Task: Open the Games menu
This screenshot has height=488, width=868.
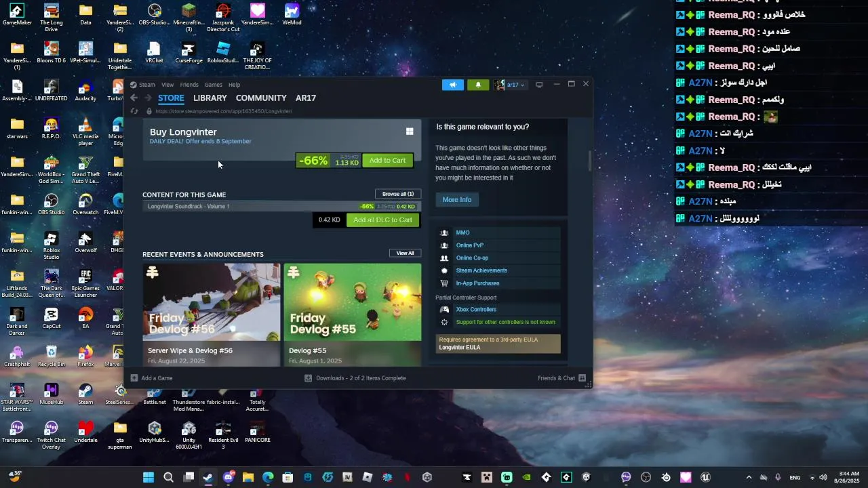Action: [x=214, y=85]
